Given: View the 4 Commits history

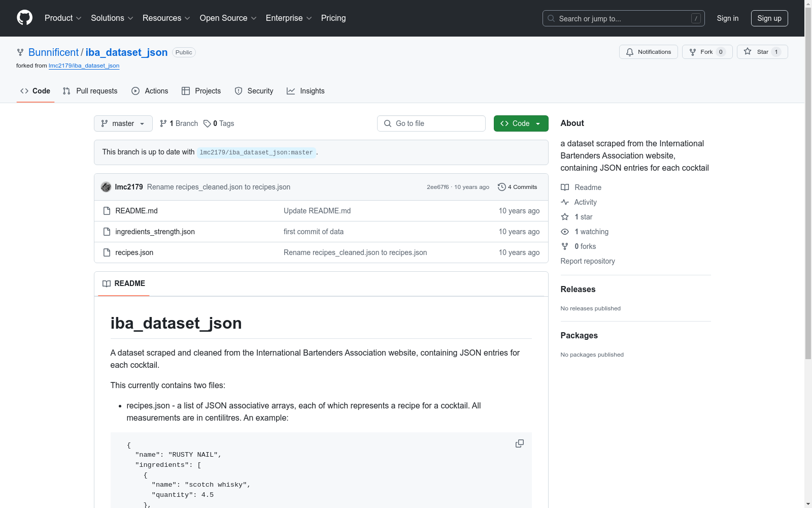Looking at the screenshot, I should pyautogui.click(x=518, y=187).
